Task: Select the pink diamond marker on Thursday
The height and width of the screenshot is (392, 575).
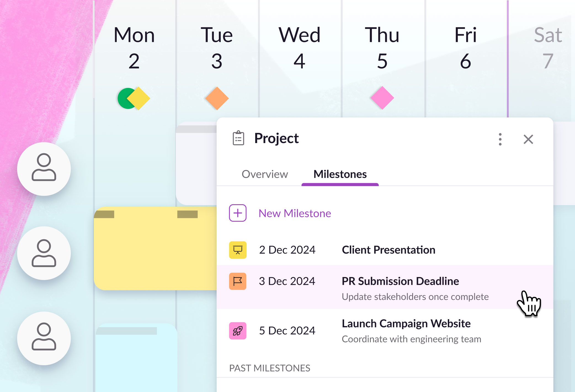Action: click(x=382, y=98)
